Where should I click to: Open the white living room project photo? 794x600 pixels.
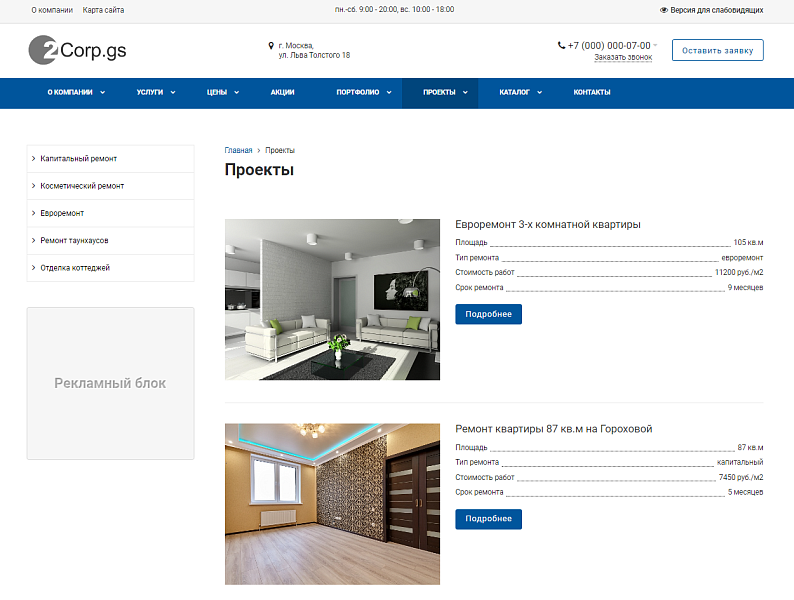[x=332, y=299]
